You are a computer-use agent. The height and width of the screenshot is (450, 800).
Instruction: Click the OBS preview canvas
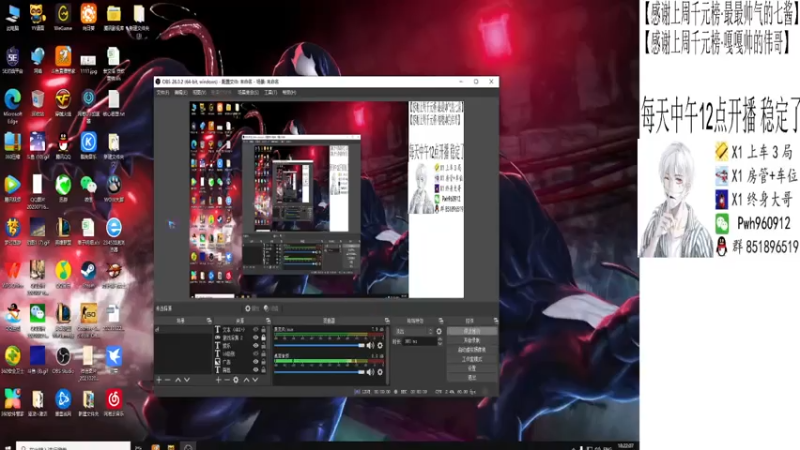coord(327,199)
